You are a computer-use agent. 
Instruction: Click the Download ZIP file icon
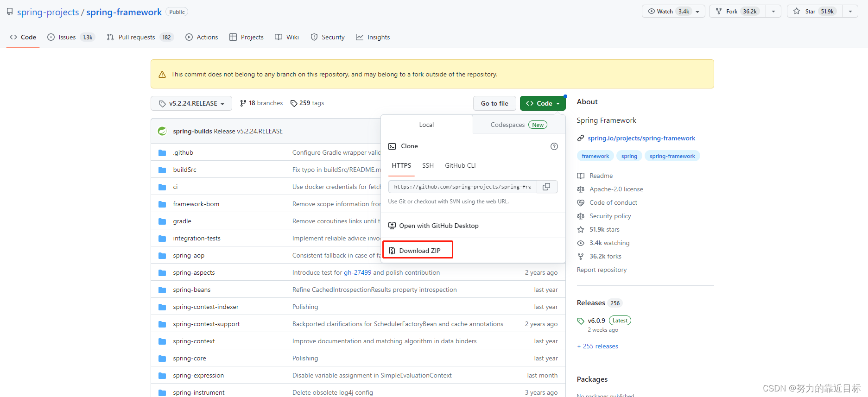point(392,251)
